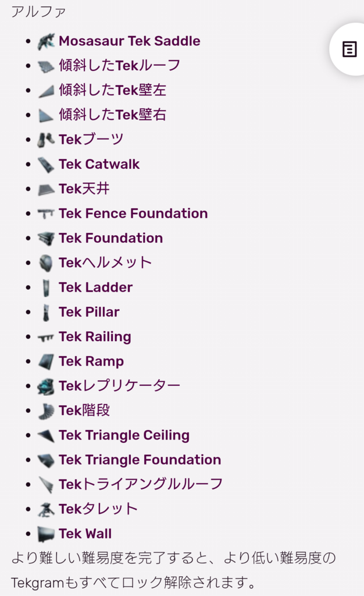Click the Tek階段 staircase icon
The width and height of the screenshot is (364, 596).
coord(46,411)
